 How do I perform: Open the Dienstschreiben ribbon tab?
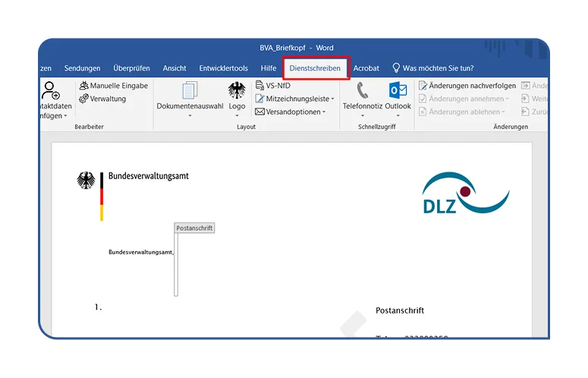[x=315, y=68]
